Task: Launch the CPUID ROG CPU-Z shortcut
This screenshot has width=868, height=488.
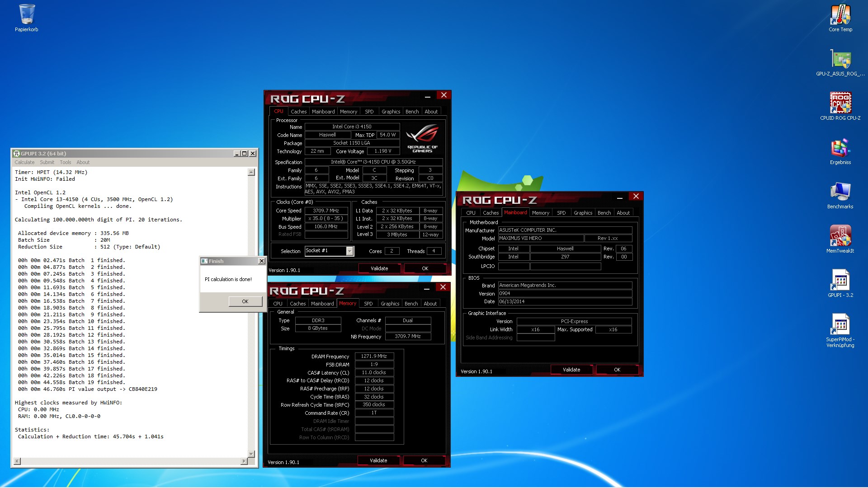Action: tap(840, 107)
